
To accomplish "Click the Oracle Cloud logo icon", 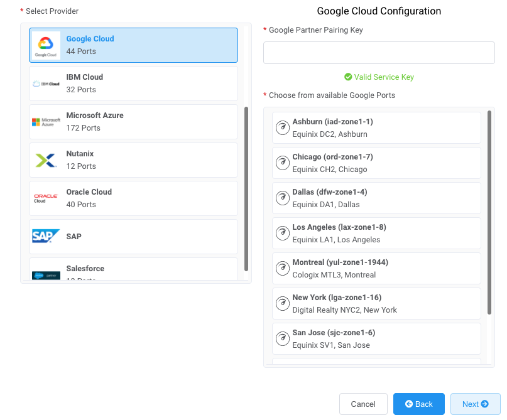I will (46, 198).
